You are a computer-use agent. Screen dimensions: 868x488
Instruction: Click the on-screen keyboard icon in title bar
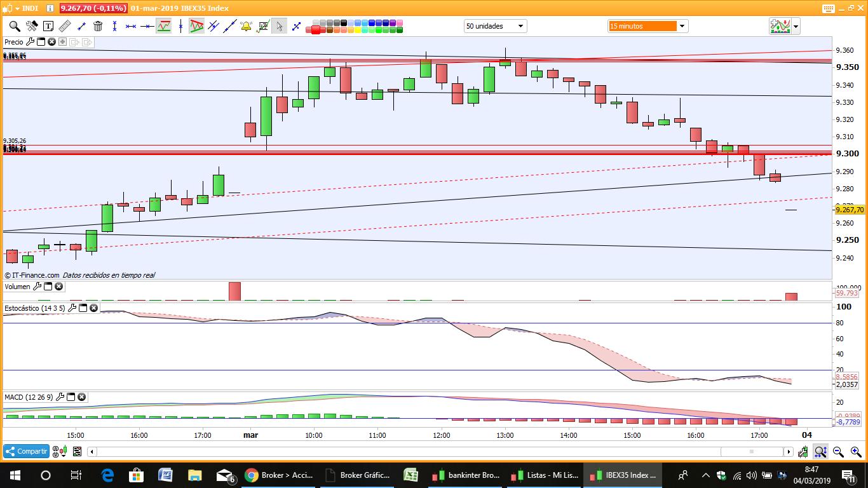point(828,8)
